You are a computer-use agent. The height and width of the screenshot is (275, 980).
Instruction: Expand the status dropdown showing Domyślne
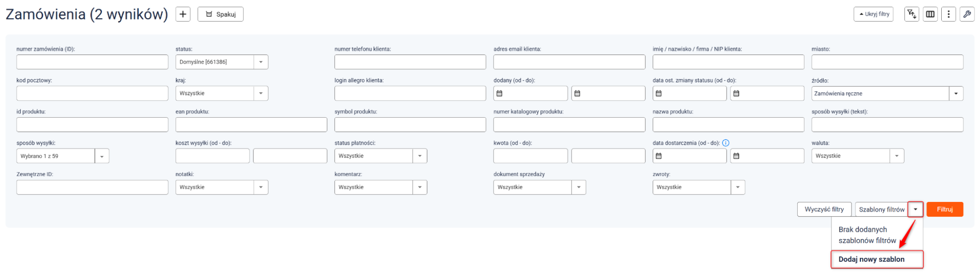(x=261, y=62)
